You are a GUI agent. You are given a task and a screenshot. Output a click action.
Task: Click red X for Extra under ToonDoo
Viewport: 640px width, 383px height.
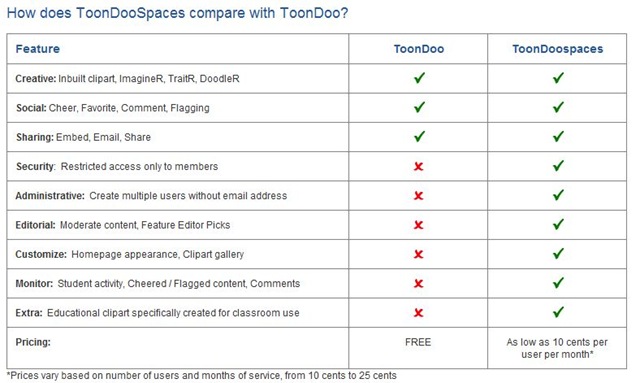[x=418, y=313]
